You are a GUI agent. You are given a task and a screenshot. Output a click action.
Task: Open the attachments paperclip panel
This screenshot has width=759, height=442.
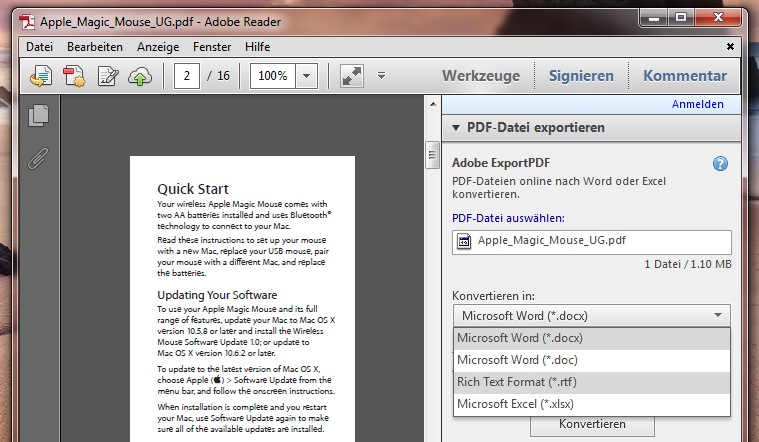[38, 158]
